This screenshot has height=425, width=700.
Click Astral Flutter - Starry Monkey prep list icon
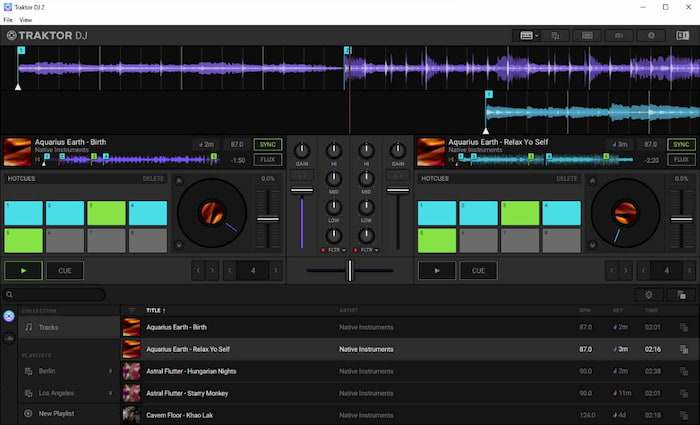pyautogui.click(x=683, y=393)
